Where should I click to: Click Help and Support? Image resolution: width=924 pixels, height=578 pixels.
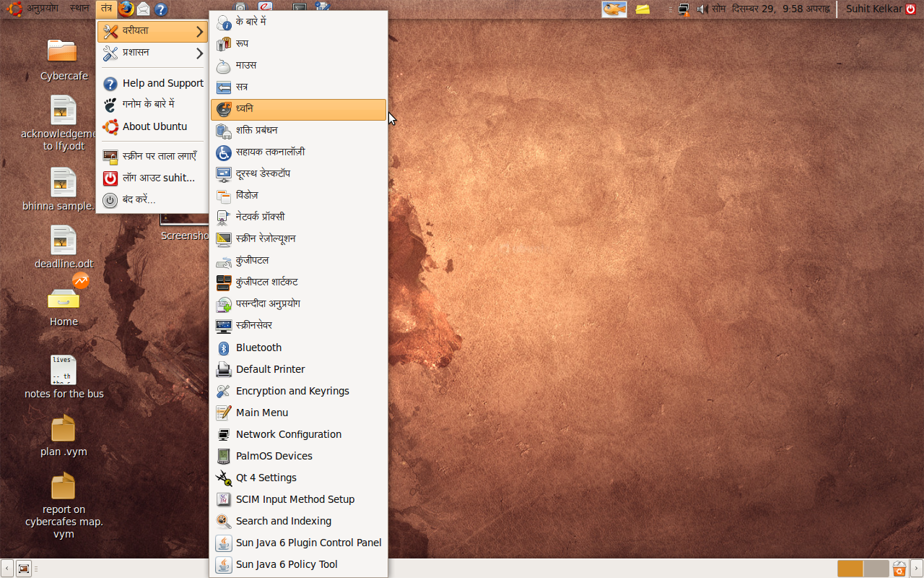click(162, 83)
